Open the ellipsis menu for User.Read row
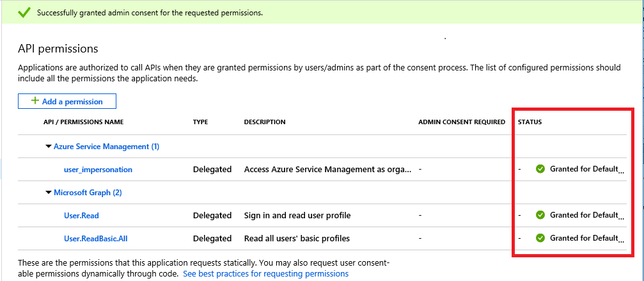The width and height of the screenshot is (644, 281). click(622, 217)
